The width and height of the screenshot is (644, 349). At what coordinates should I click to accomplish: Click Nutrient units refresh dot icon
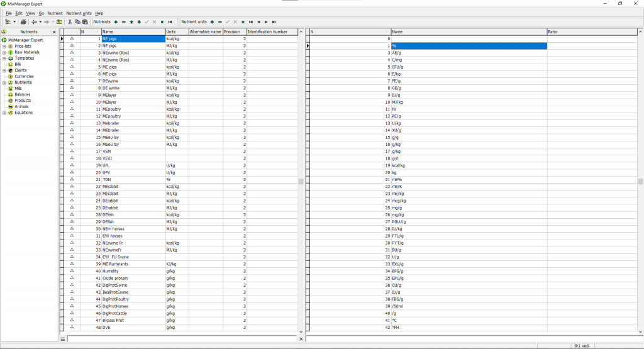click(243, 22)
